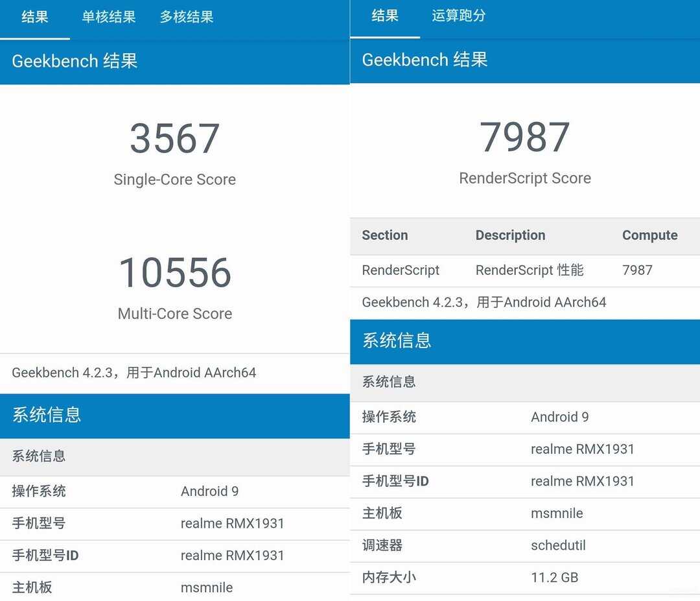
Task: Switch to the 单核结果 tab
Action: click(108, 17)
